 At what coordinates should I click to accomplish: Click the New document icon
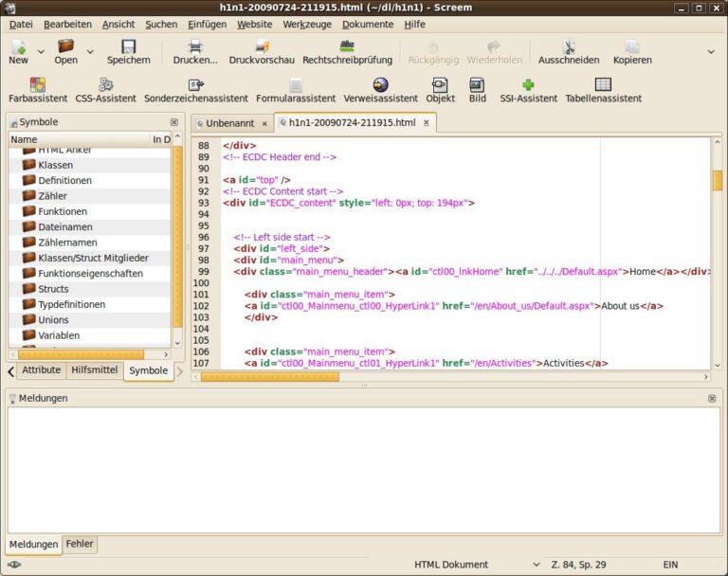19,46
